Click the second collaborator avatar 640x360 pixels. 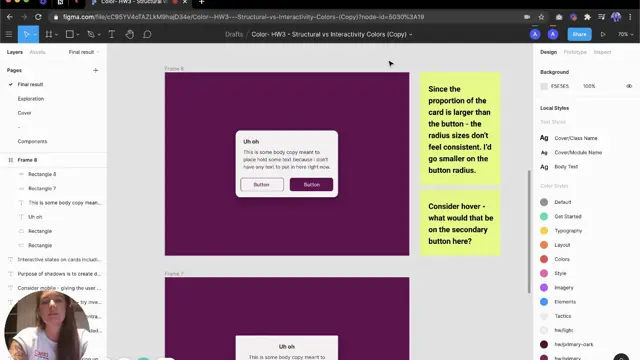point(553,34)
